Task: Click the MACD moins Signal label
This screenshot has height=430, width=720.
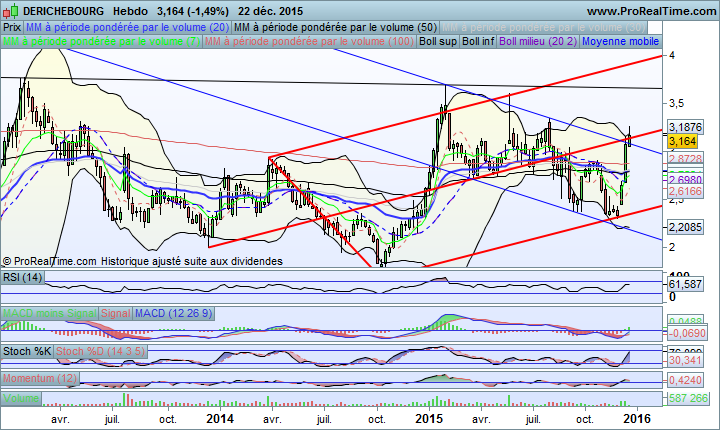Action: tap(50, 313)
